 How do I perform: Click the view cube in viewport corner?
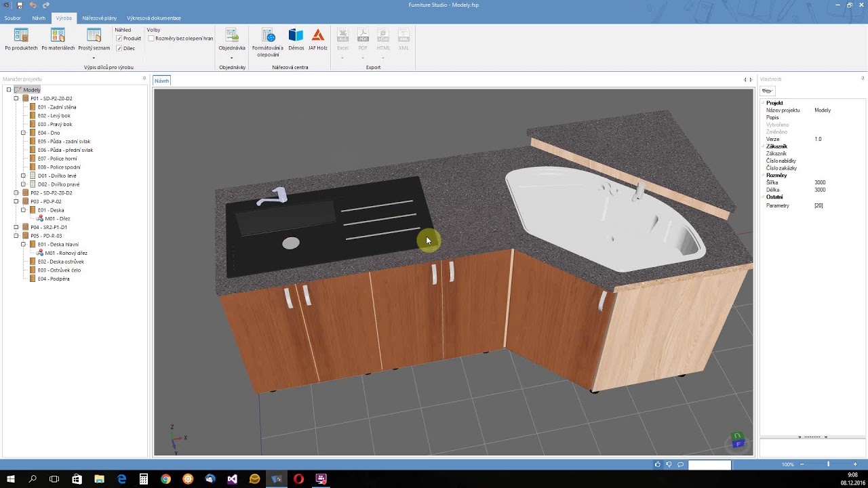736,441
